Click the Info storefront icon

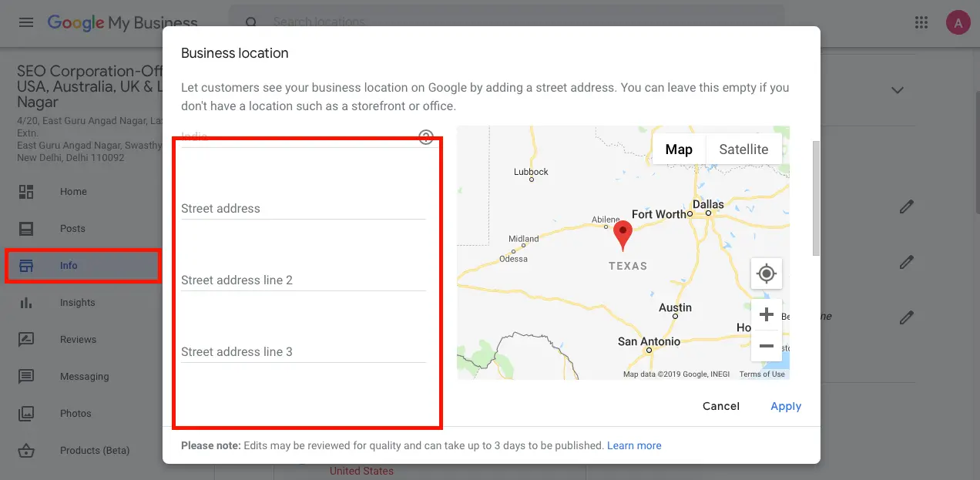coord(27,266)
